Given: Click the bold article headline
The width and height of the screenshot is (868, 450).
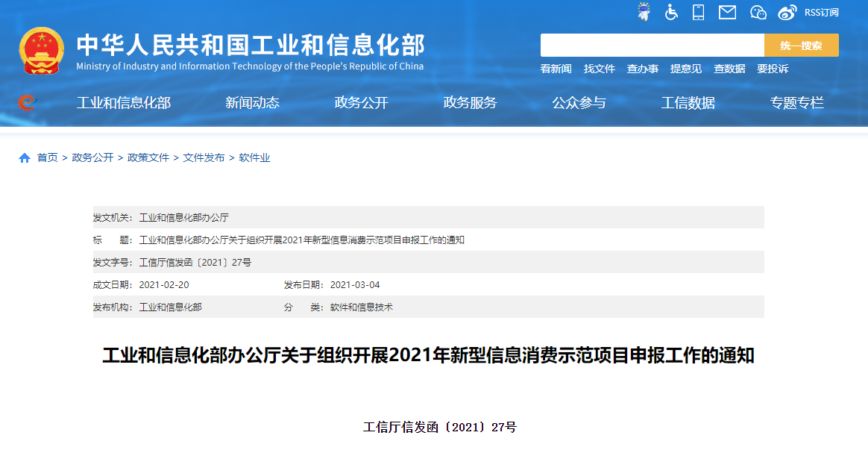Looking at the screenshot, I should (429, 355).
